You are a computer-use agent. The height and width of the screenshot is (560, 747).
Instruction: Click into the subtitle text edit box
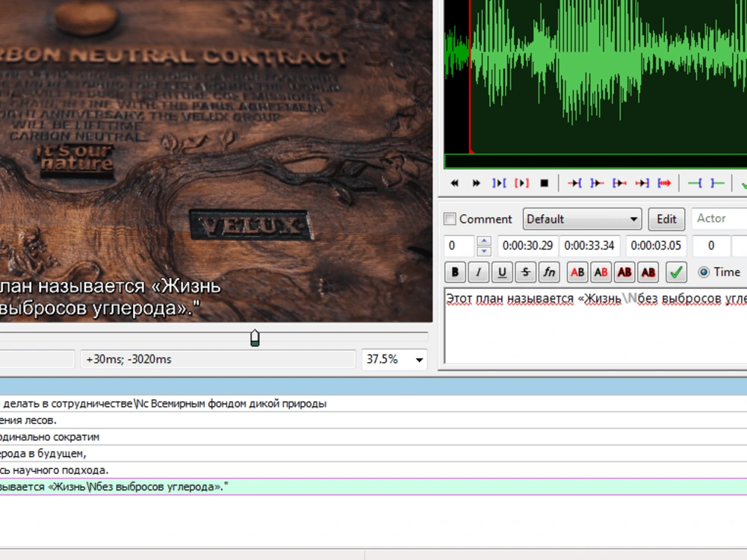595,326
